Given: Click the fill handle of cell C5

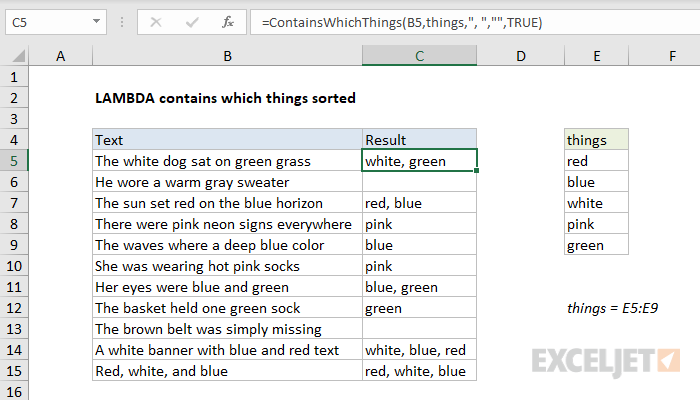Looking at the screenshot, I should 477,171.
